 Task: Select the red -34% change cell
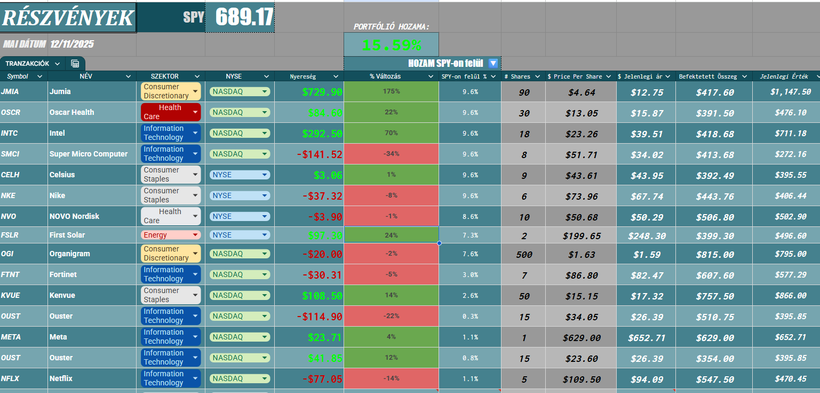[391, 154]
